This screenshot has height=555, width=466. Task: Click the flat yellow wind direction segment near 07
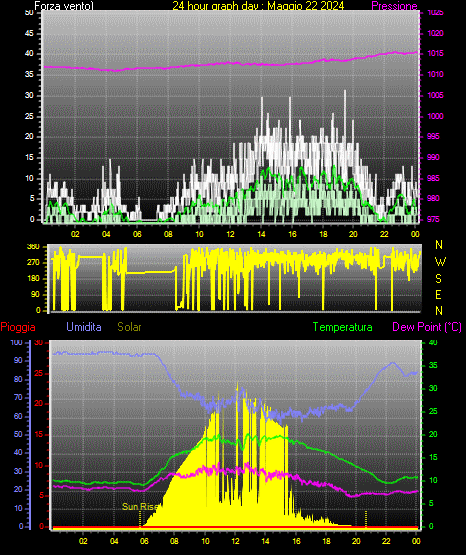click(151, 272)
